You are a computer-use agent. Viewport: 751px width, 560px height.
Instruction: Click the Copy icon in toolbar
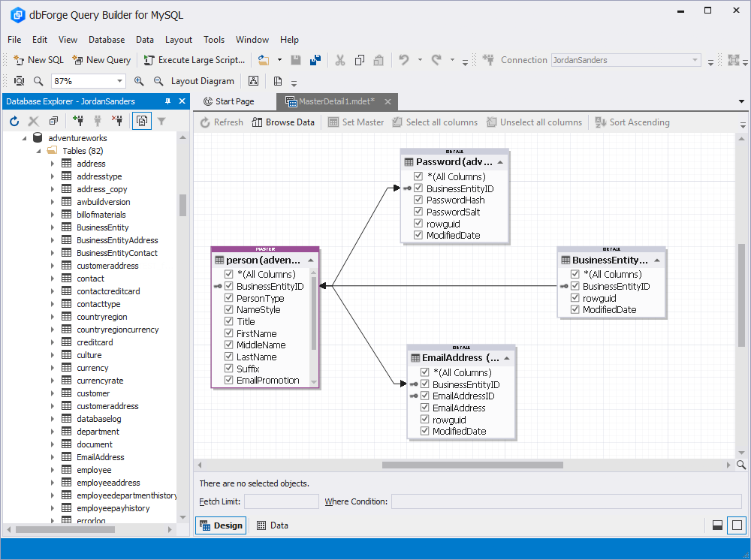(359, 60)
